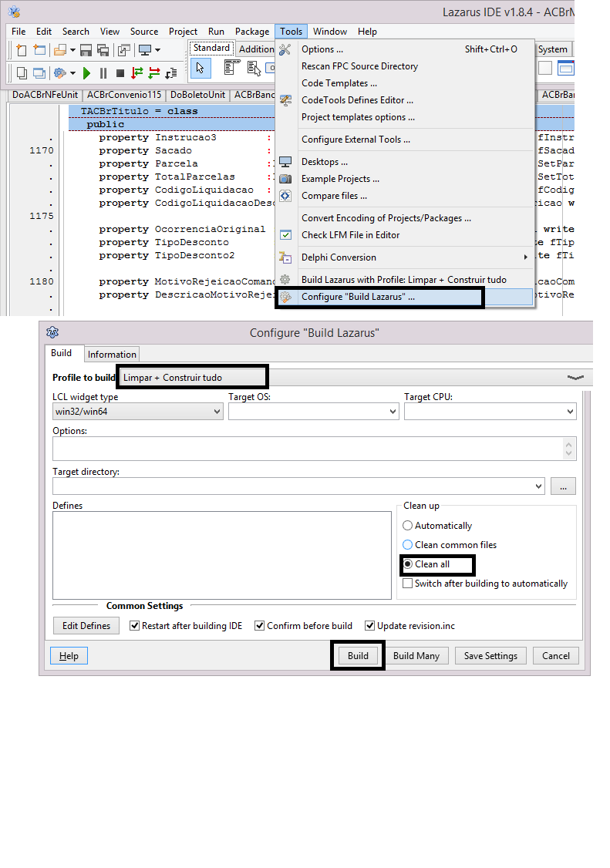The height and width of the screenshot is (868, 610).
Task: Select the Clean all radio button
Action: [x=408, y=564]
